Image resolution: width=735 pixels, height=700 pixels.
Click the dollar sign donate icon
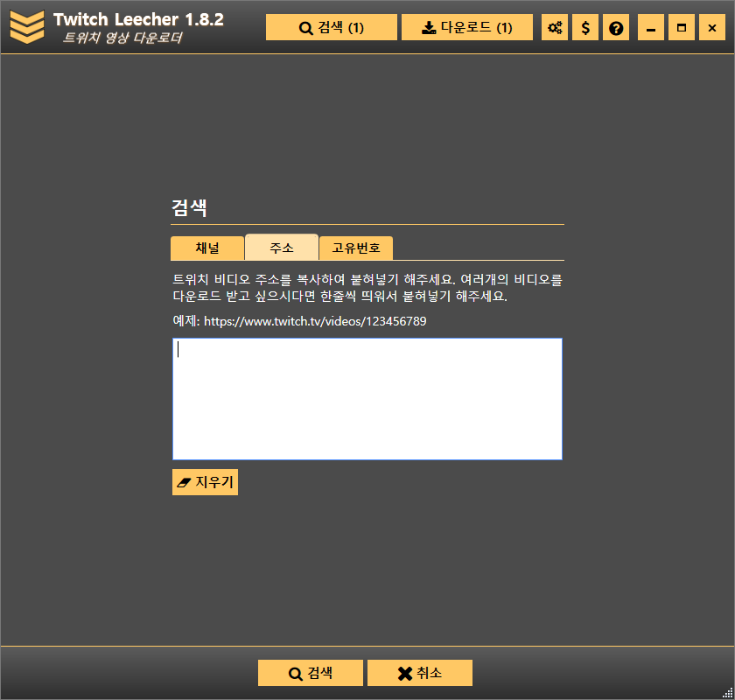585,27
